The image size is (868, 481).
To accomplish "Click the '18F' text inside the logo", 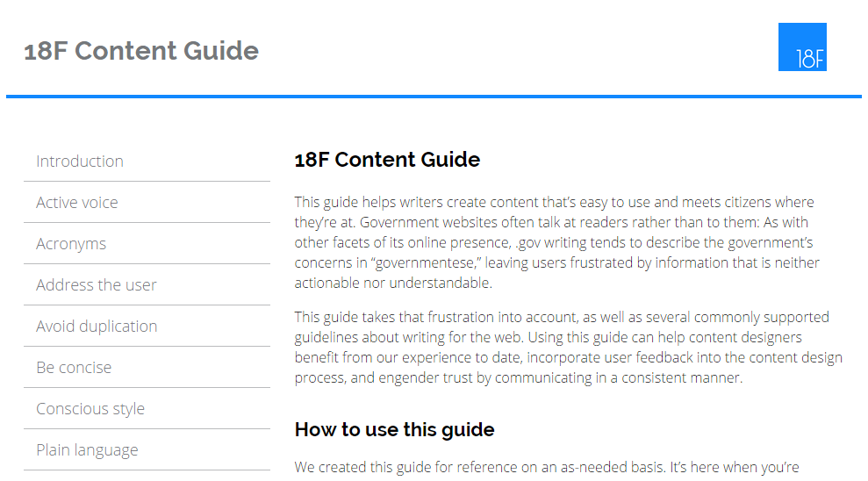I will pyautogui.click(x=810, y=59).
